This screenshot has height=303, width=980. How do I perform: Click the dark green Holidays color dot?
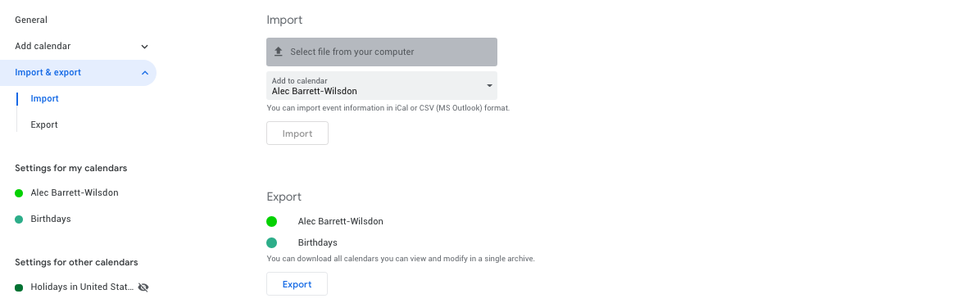[x=19, y=287]
